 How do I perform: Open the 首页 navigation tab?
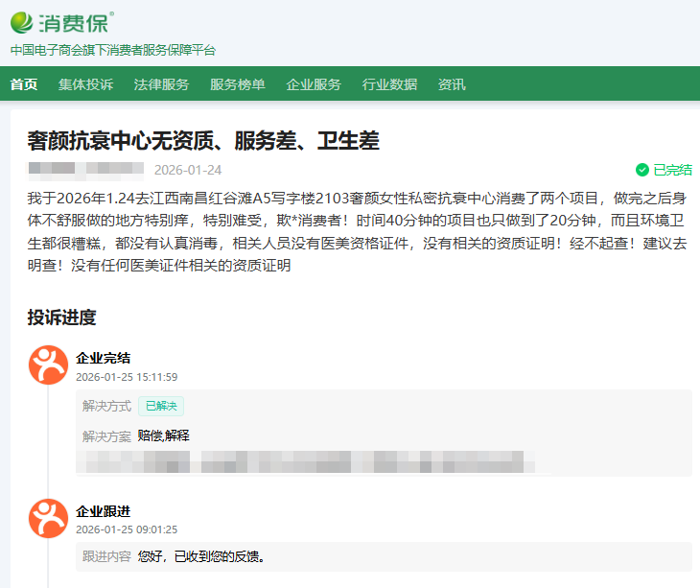tap(24, 84)
